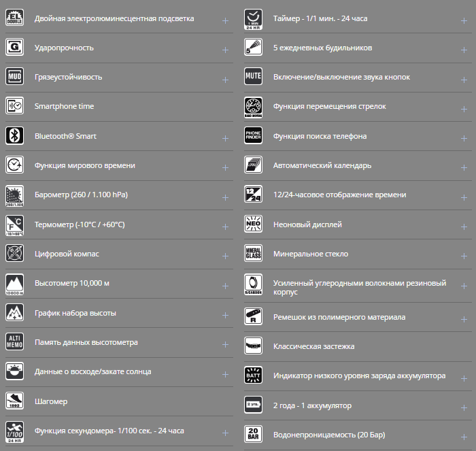Click the NEO neon display icon
476x451 pixels.
pos(253,224)
